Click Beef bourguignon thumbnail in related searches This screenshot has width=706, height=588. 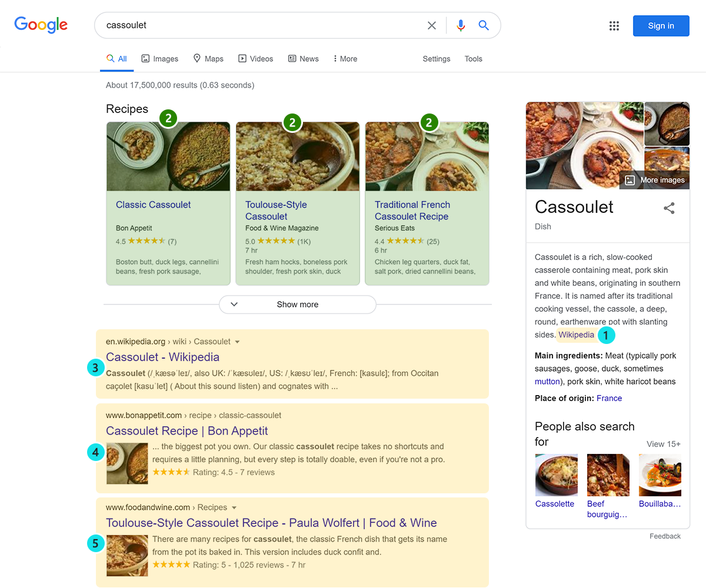point(608,475)
